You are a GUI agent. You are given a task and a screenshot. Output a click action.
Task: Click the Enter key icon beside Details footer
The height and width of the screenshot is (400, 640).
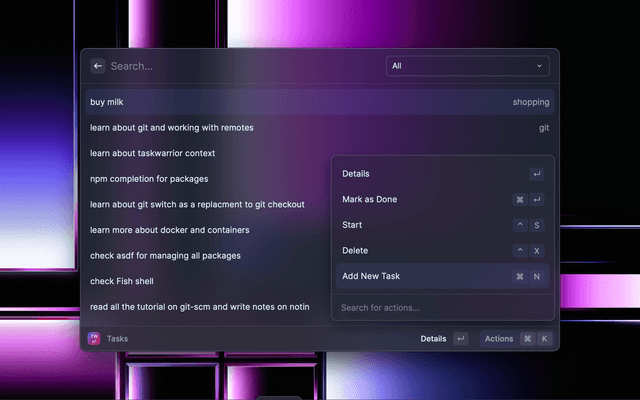point(460,339)
